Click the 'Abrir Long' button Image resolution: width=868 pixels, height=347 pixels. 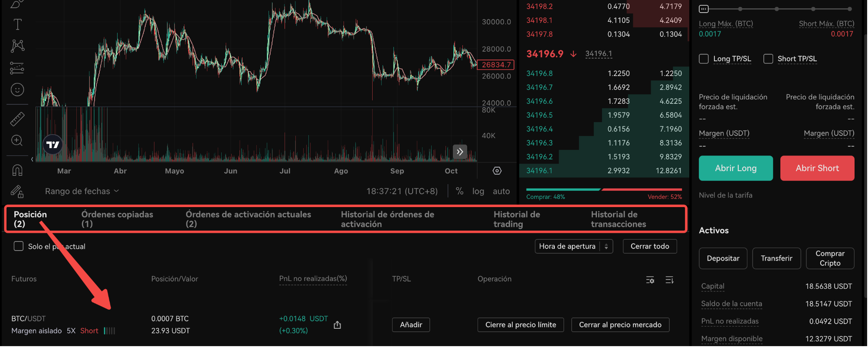tap(736, 168)
